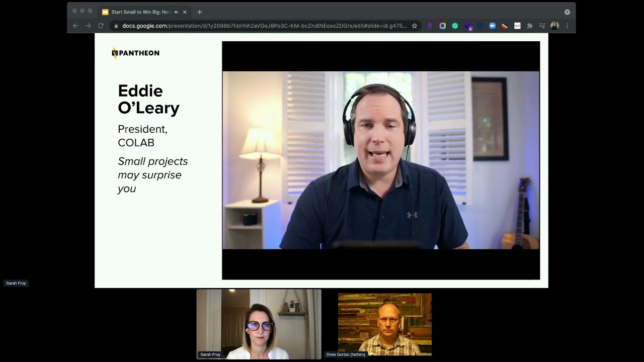Open the Chrome profile avatar
Screen dimensions: 644x362
[x=554, y=26]
